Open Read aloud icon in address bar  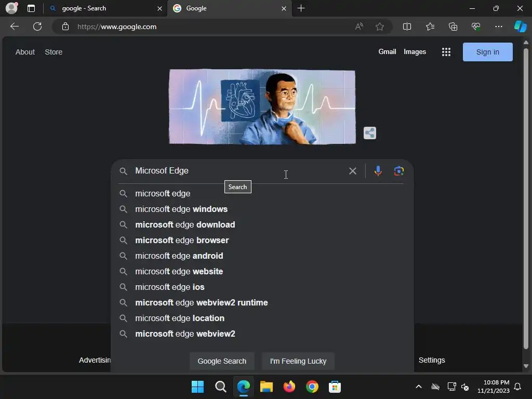click(x=359, y=26)
